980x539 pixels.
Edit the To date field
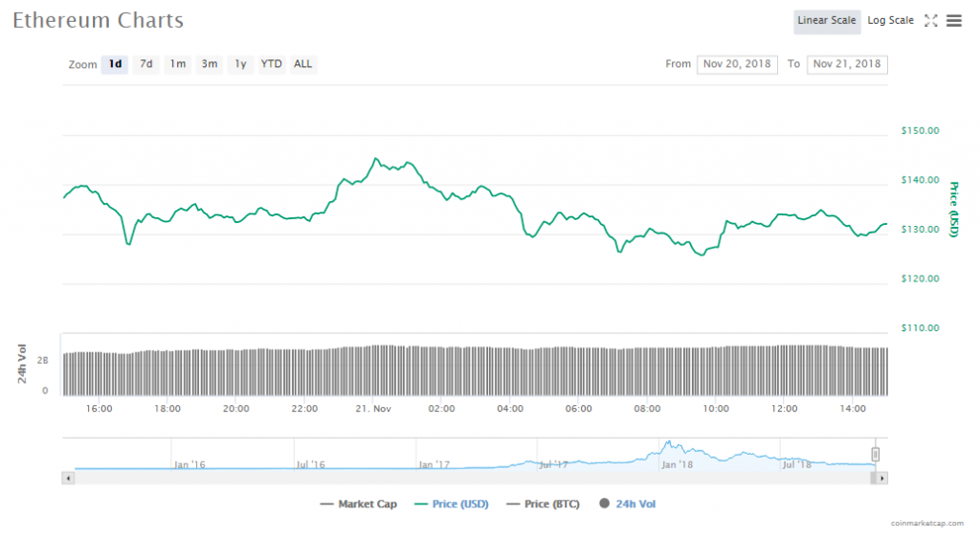(x=847, y=64)
